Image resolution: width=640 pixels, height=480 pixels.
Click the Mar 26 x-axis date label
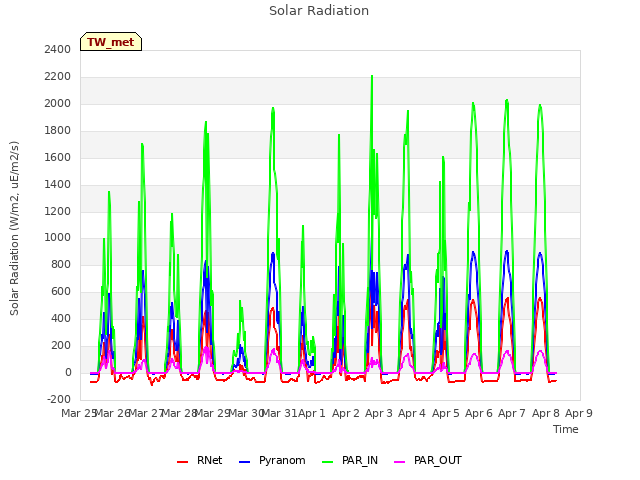coord(112,413)
